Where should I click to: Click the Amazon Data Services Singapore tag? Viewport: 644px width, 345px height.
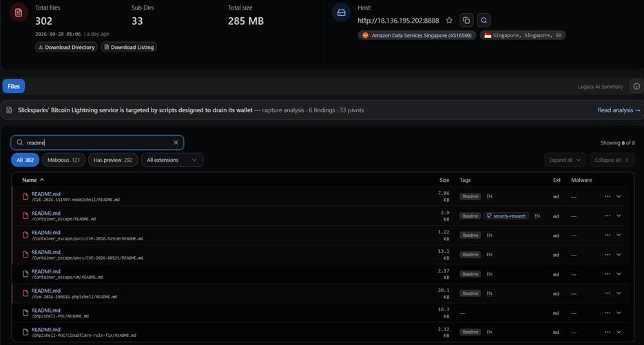click(x=417, y=35)
